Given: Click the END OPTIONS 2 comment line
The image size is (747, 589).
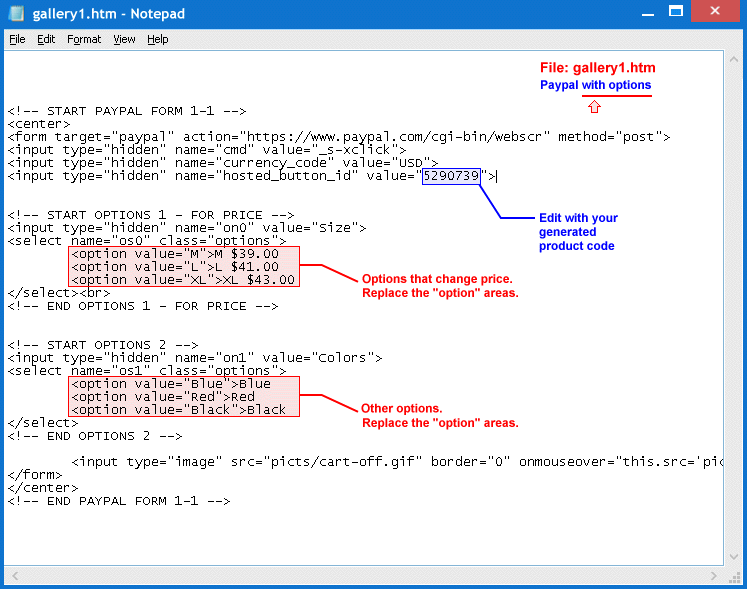Looking at the screenshot, I should click(x=95, y=436).
